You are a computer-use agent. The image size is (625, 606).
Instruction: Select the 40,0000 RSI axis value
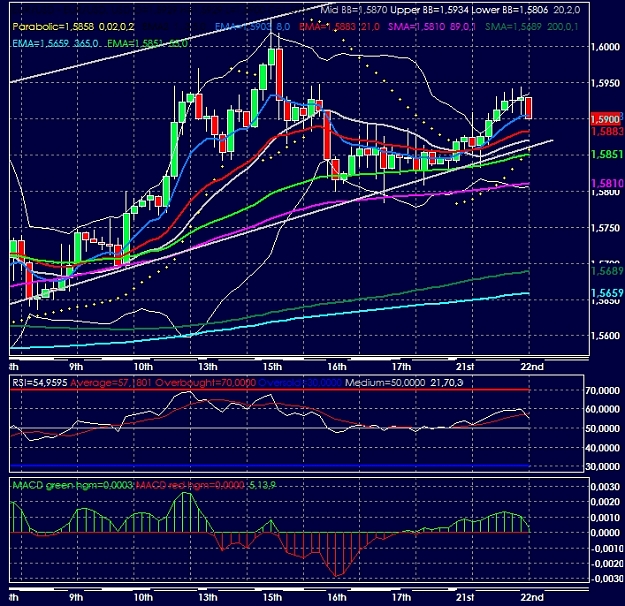[x=602, y=448]
